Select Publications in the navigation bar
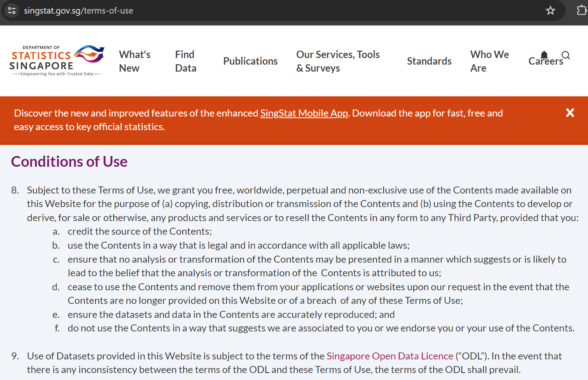588x380 pixels. tap(250, 61)
